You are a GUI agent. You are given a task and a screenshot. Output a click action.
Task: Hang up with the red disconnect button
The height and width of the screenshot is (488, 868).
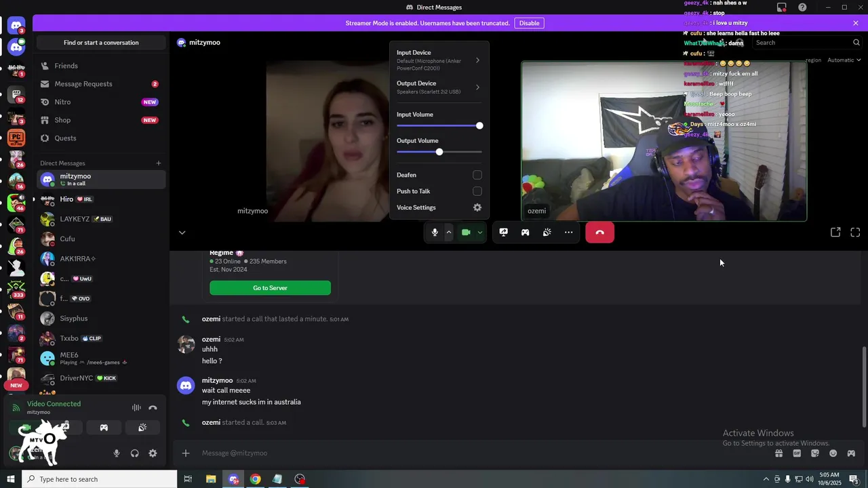coord(599,232)
